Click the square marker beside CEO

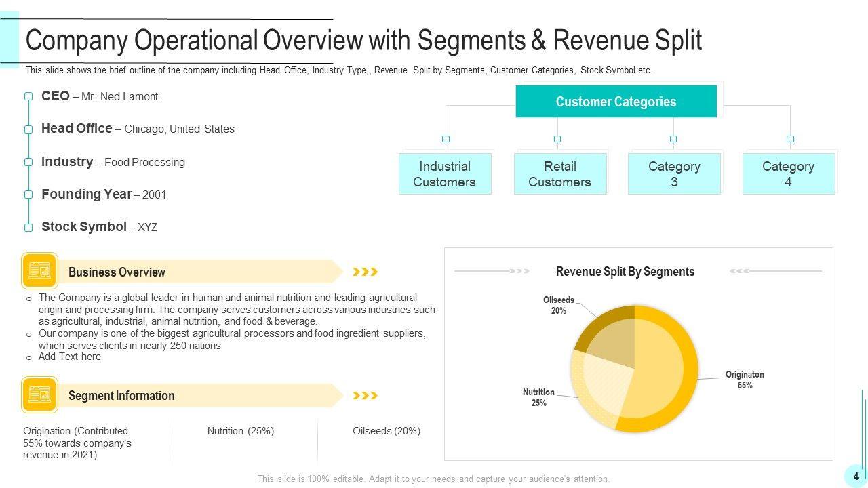pos(28,96)
